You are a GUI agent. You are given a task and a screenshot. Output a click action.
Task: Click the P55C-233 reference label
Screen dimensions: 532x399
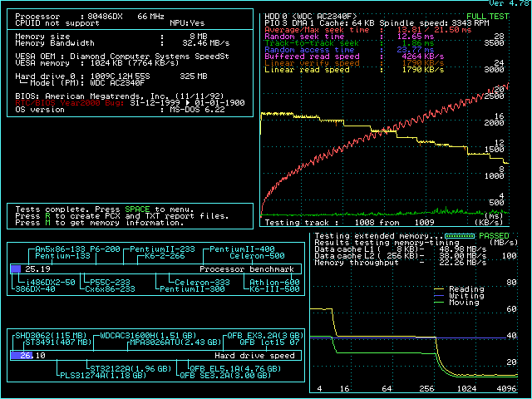(x=110, y=283)
